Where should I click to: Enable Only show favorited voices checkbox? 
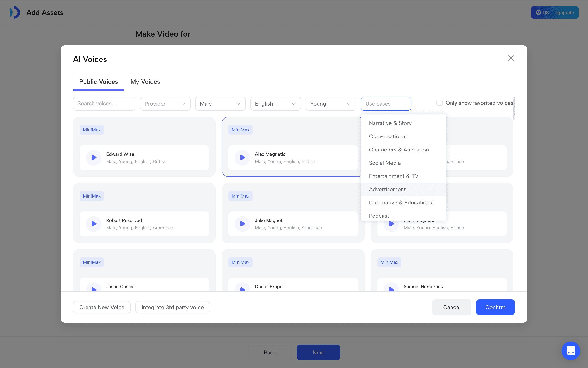pos(439,103)
